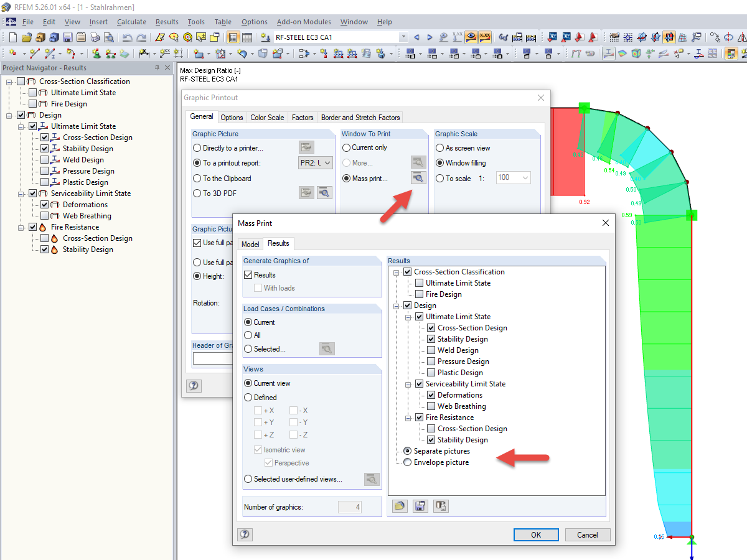Click the New Member tool icon

pos(51,54)
